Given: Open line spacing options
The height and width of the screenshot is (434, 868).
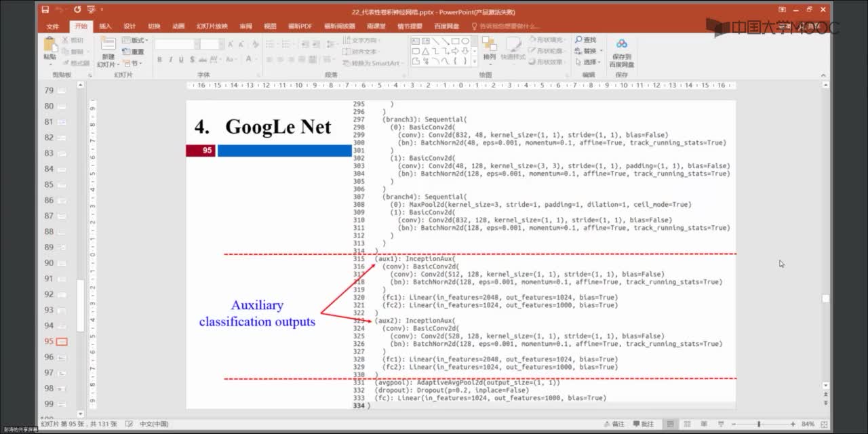Looking at the screenshot, I should pyautogui.click(x=332, y=44).
